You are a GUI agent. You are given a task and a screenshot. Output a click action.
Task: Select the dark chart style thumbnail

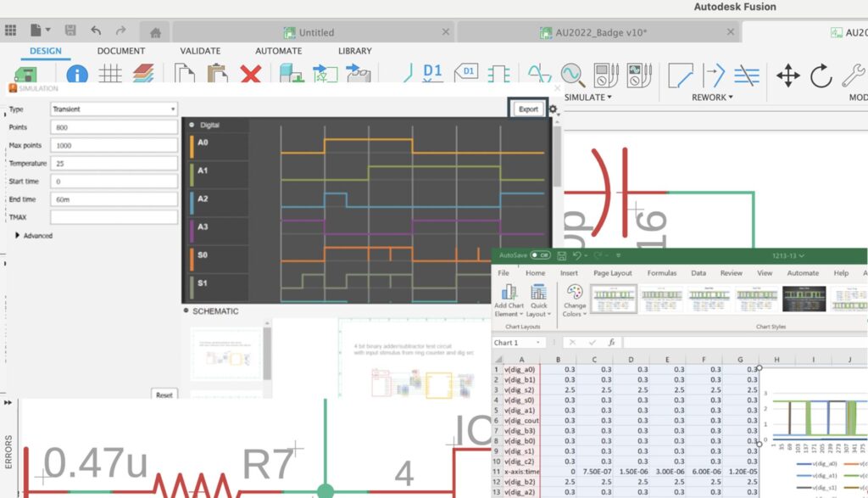(804, 299)
